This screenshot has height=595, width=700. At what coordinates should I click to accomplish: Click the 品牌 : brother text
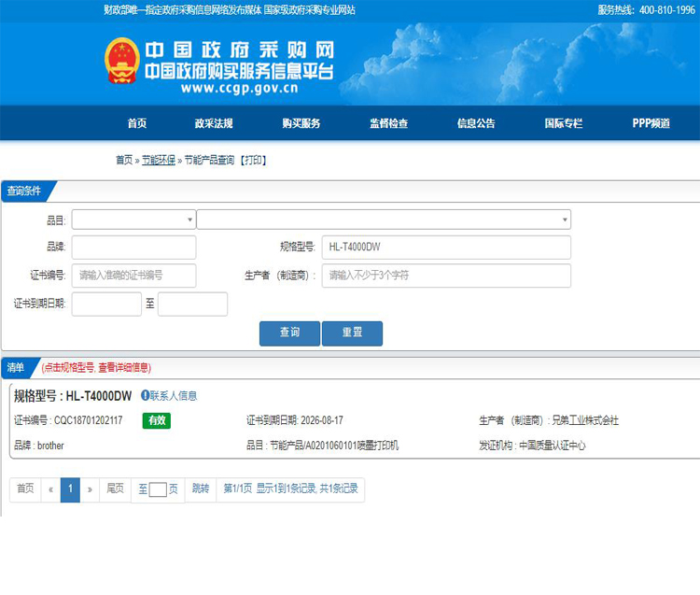(x=39, y=446)
